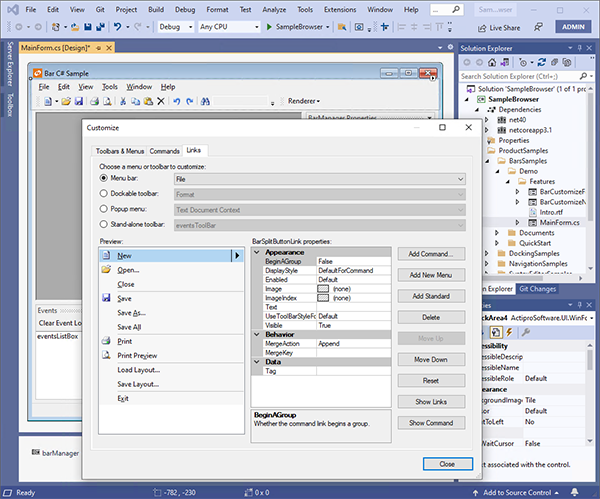600x499 pixels.
Task: Collapse the Appearance property category
Action: click(257, 253)
